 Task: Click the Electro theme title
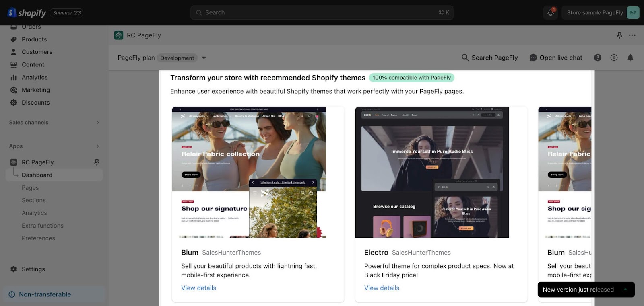coord(376,253)
